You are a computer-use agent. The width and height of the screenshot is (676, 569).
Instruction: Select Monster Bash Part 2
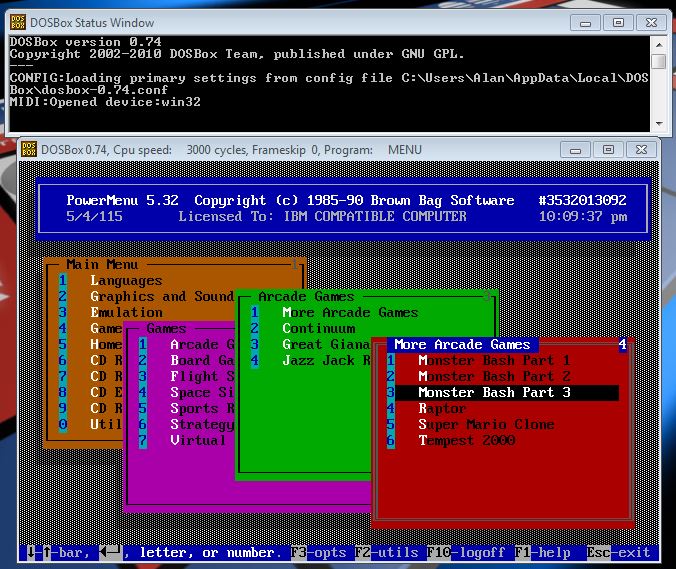tap(494, 376)
